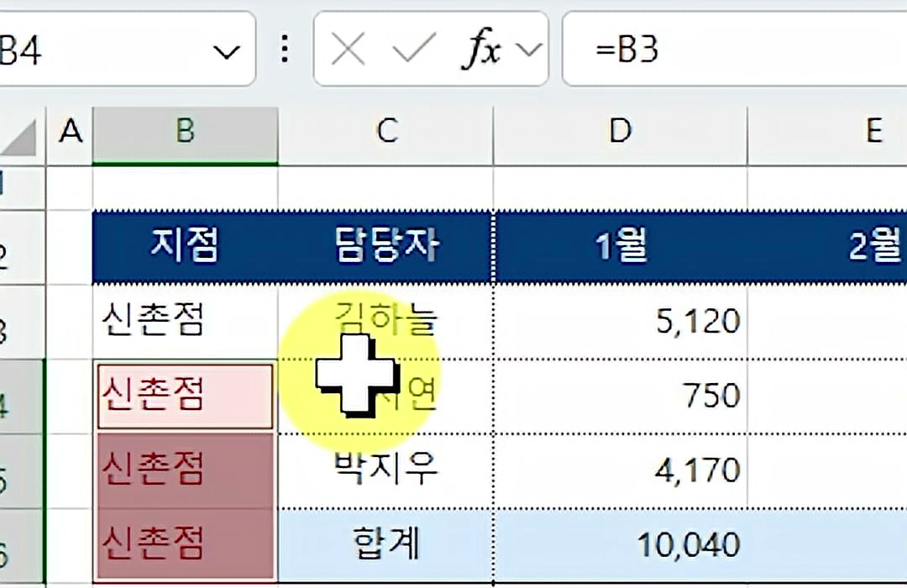The height and width of the screenshot is (588, 907).
Task: Click the formula bar options dots
Action: coord(285,49)
